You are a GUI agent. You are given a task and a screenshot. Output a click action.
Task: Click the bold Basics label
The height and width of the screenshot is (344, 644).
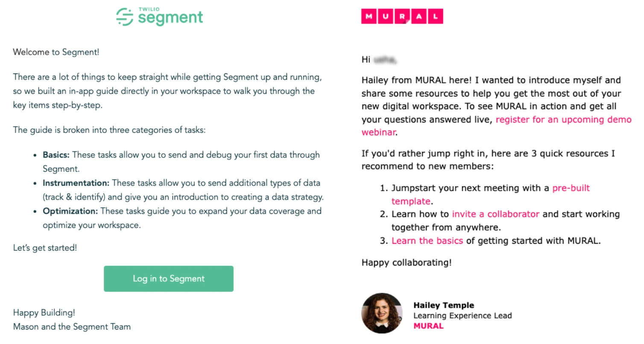click(x=56, y=155)
